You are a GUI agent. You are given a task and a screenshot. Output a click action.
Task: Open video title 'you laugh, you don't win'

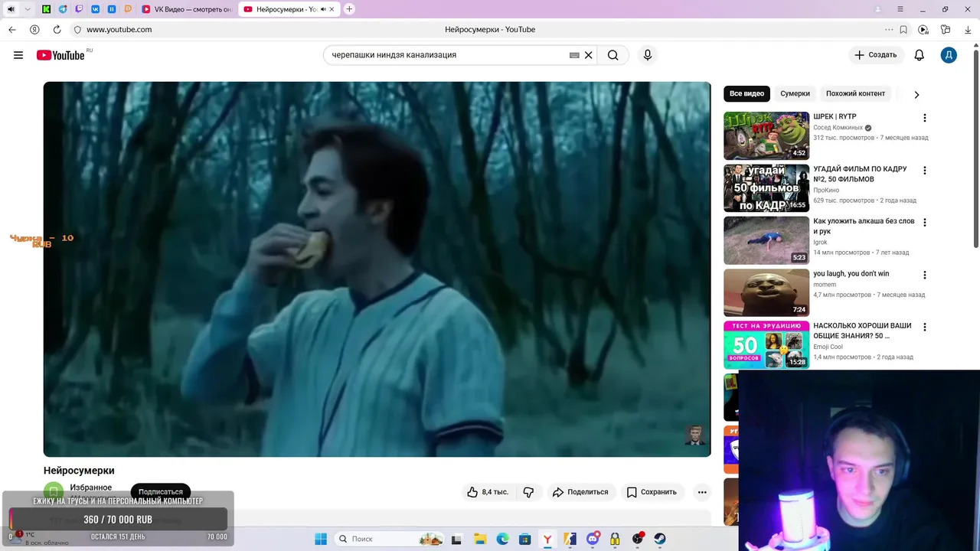point(851,274)
